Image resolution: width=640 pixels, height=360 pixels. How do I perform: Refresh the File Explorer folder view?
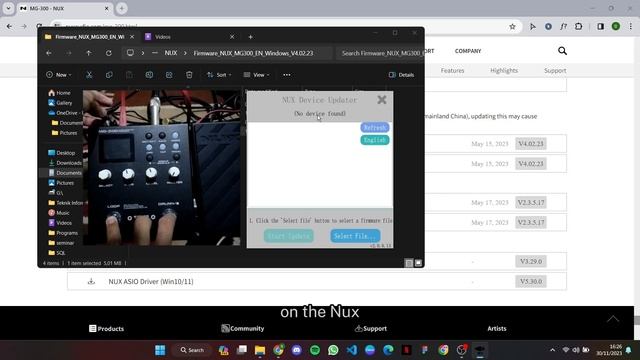pos(109,53)
